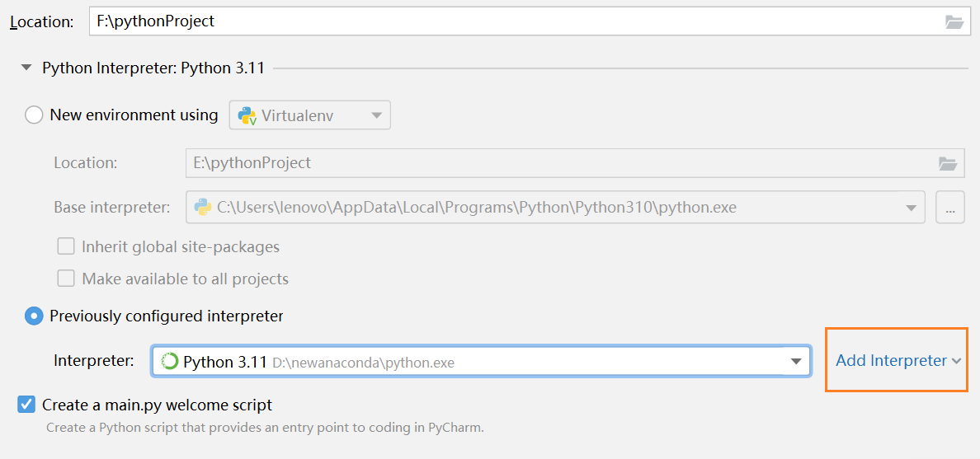Enable Make available to all projects
This screenshot has height=459, width=980.
click(66, 279)
